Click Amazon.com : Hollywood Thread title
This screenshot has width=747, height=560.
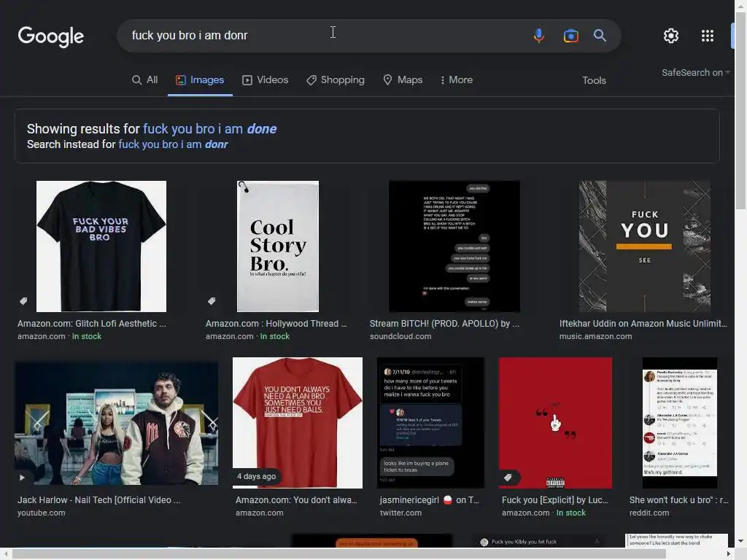276,323
